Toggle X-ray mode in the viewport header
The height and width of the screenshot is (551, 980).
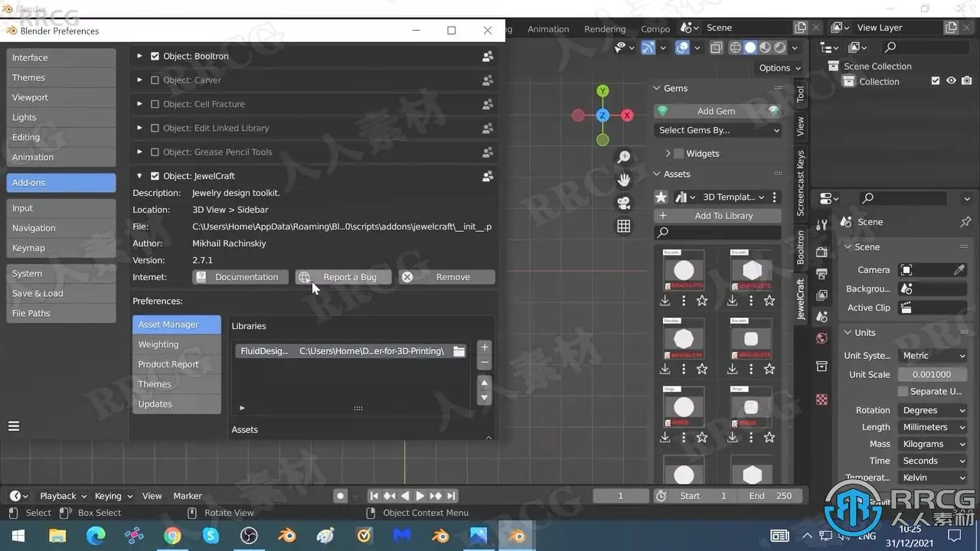tap(716, 47)
